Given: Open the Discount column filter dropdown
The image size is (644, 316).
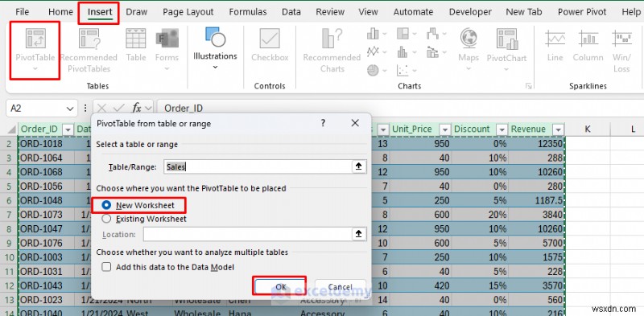Looking at the screenshot, I should (x=502, y=129).
